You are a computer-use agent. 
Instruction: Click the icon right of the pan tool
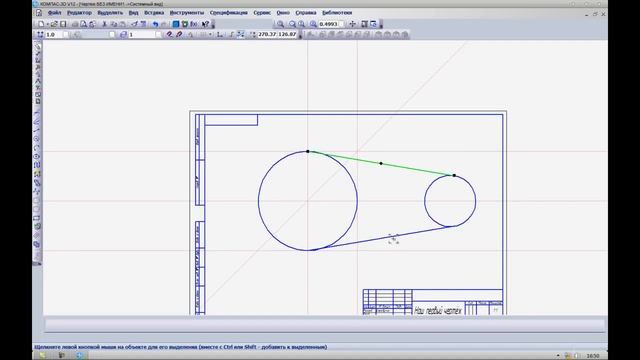click(364, 24)
